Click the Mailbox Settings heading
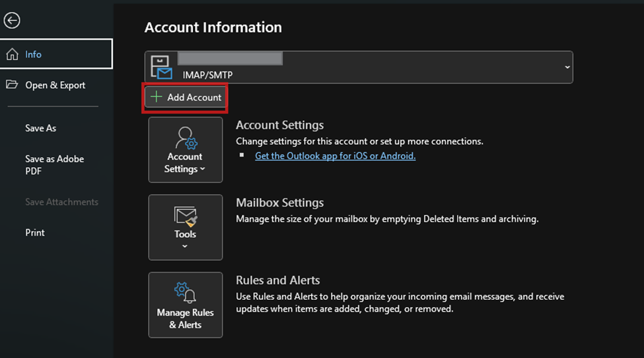This screenshot has width=644, height=358. coord(279,202)
